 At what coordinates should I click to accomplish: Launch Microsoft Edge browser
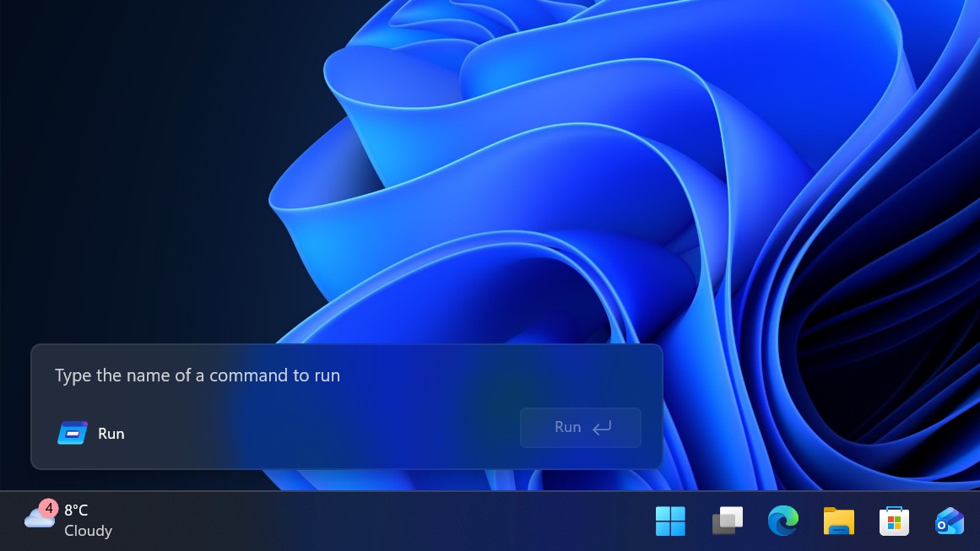[782, 521]
